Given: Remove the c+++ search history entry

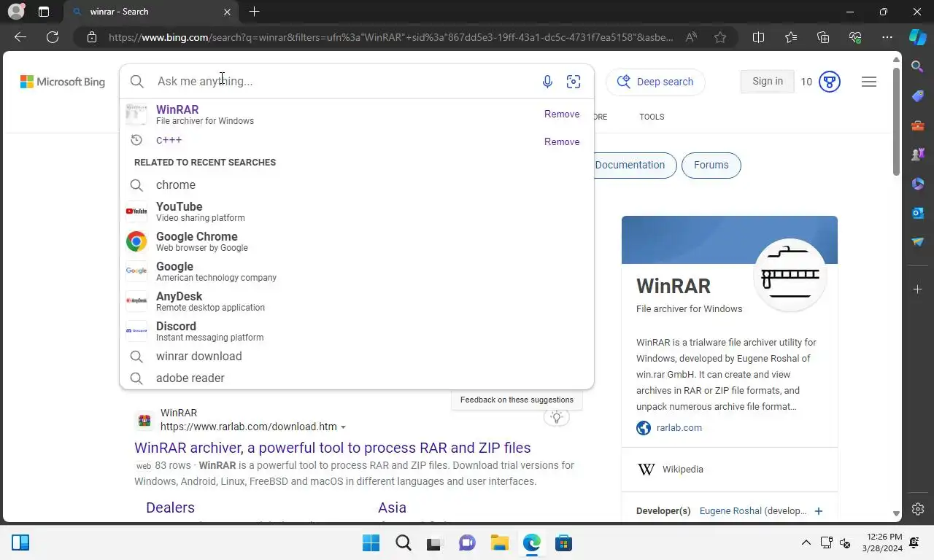Looking at the screenshot, I should 562,142.
